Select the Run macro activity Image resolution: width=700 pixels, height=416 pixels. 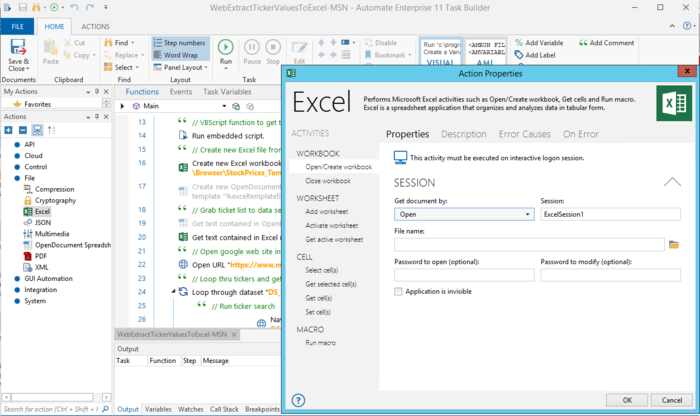[x=320, y=343]
